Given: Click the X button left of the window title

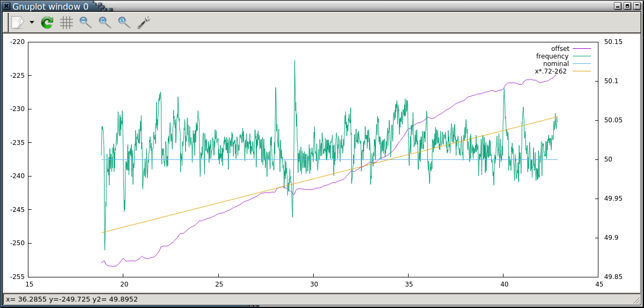Looking at the screenshot, I should (6, 6).
